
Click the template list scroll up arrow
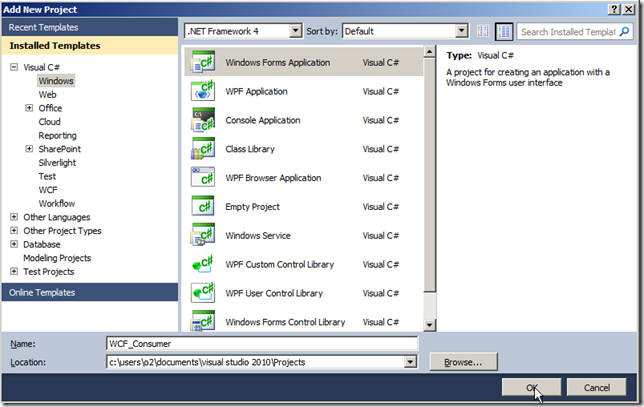[429, 51]
